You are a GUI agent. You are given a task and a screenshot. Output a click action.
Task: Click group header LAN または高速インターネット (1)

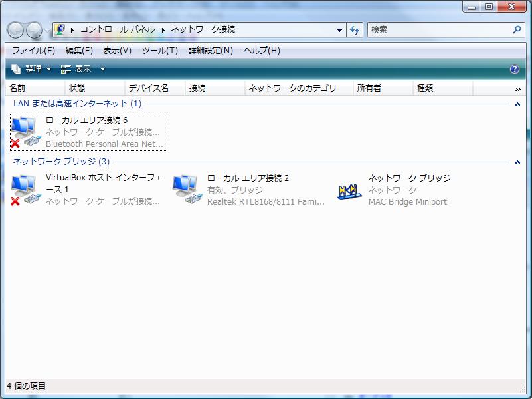pos(77,104)
